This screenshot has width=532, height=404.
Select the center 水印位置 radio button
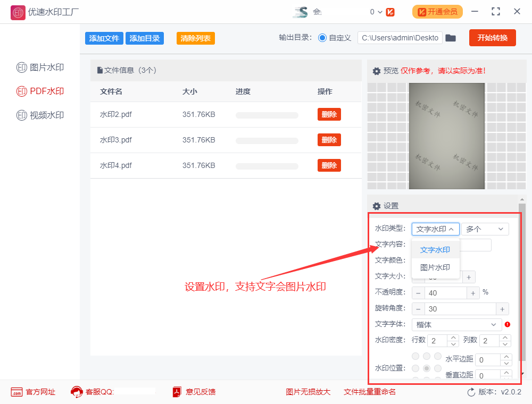[427, 368]
